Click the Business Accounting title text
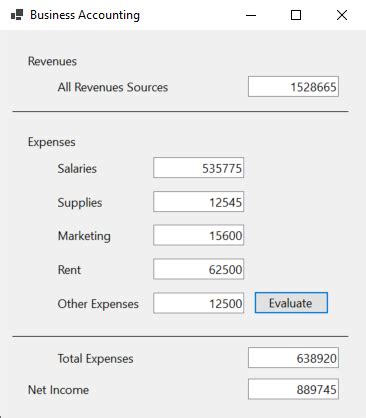Image resolution: width=366 pixels, height=418 pixels. pyautogui.click(x=85, y=15)
